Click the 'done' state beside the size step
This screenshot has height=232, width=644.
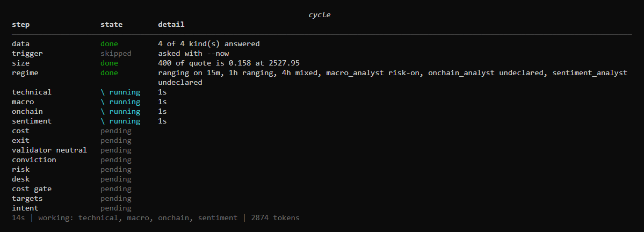(109, 63)
